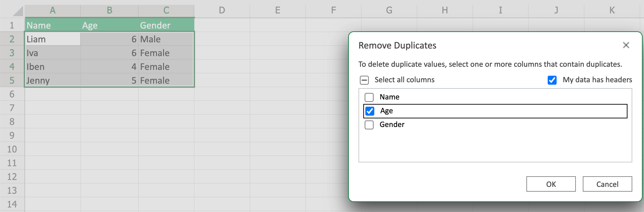Uncheck the Age column checkbox

pos(370,111)
